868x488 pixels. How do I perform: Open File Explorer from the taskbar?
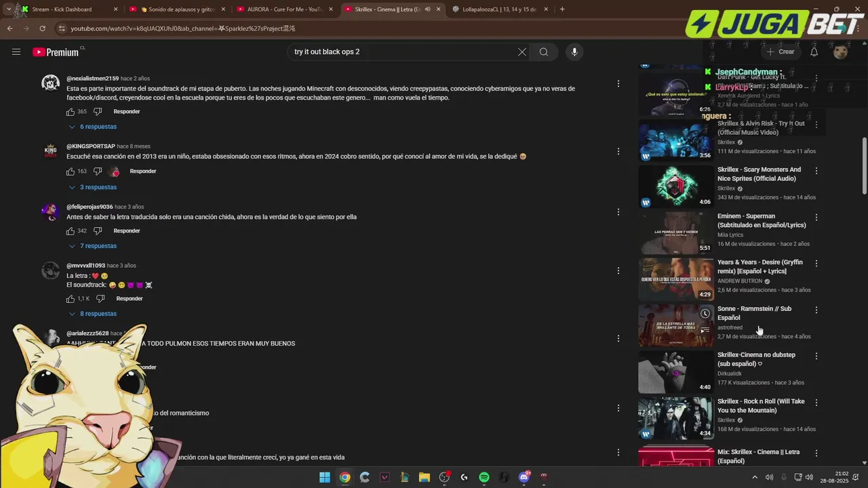coord(425,477)
